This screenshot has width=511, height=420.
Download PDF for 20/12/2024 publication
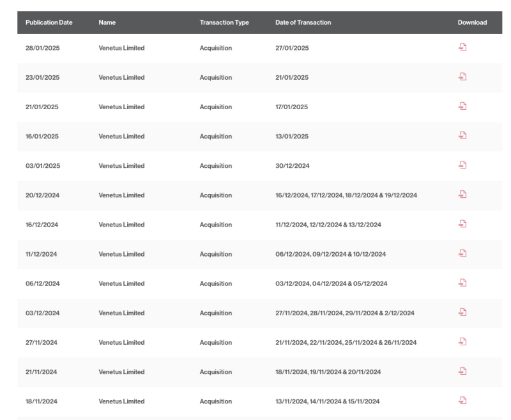coord(462,195)
